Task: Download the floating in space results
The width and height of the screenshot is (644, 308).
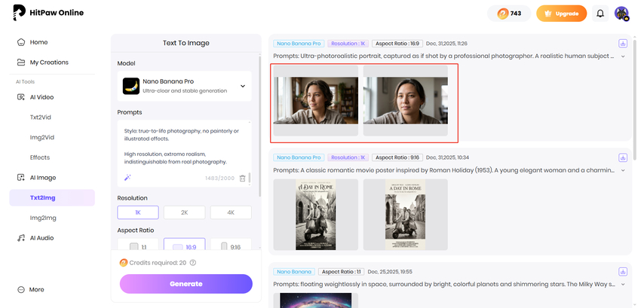Action: click(x=623, y=272)
